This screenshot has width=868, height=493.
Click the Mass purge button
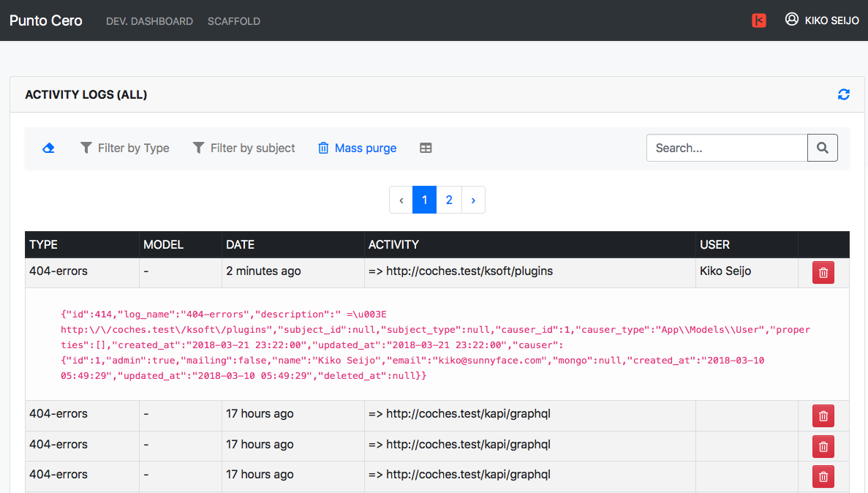358,148
